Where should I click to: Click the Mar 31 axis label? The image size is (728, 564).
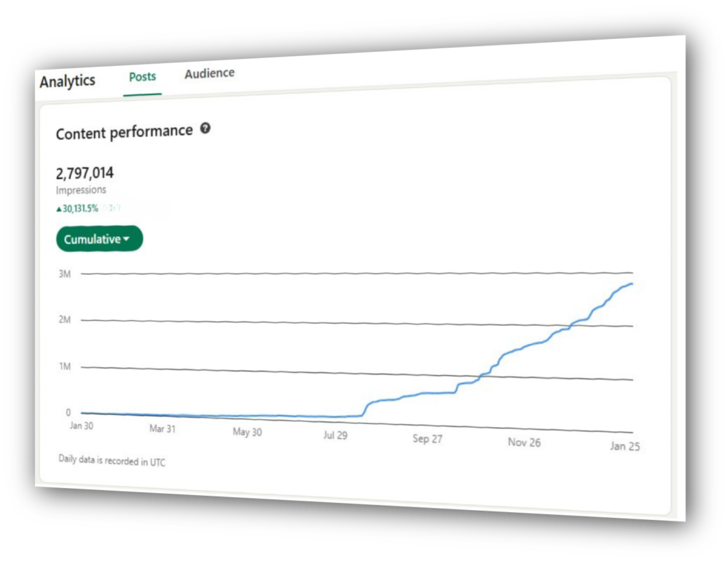(163, 428)
